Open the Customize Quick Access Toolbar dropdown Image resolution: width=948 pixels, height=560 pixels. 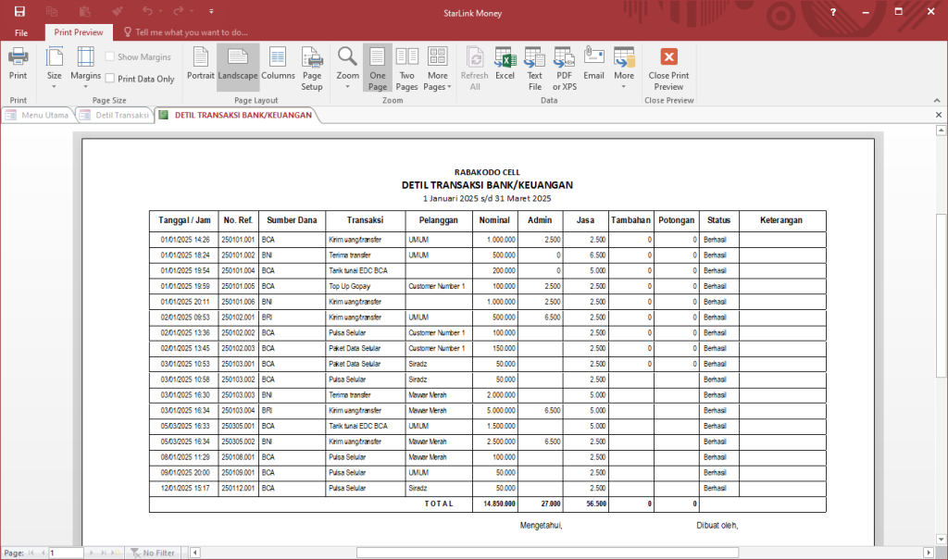211,11
